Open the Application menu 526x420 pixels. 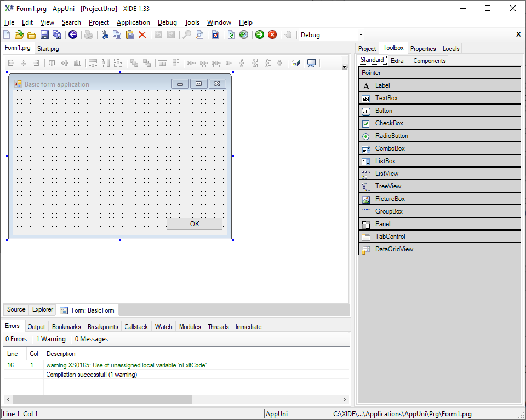133,22
